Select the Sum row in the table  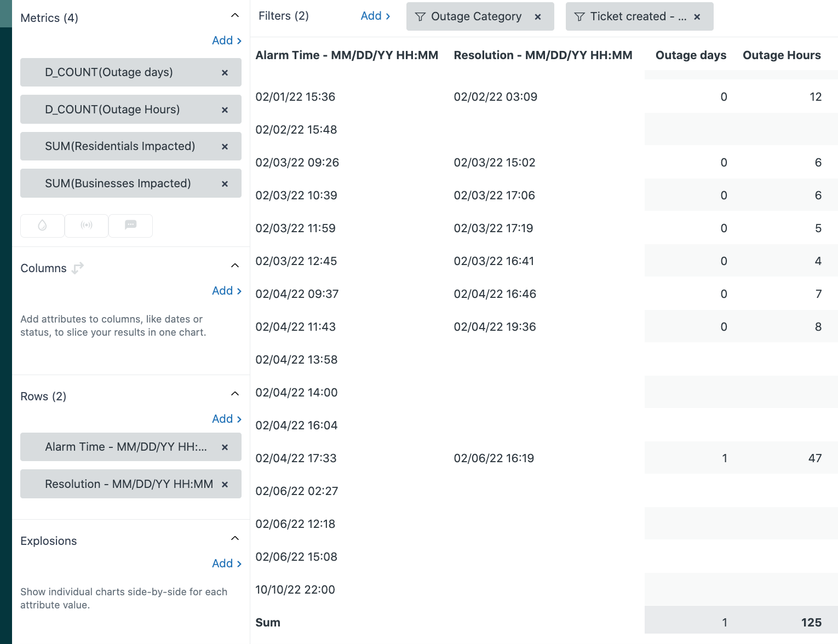268,622
